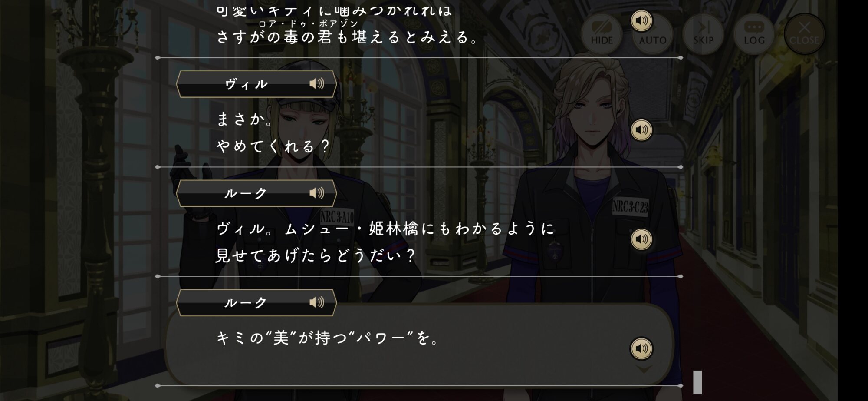This screenshot has width=868, height=401.
Task: Close the log with CLOSE button
Action: pyautogui.click(x=804, y=34)
